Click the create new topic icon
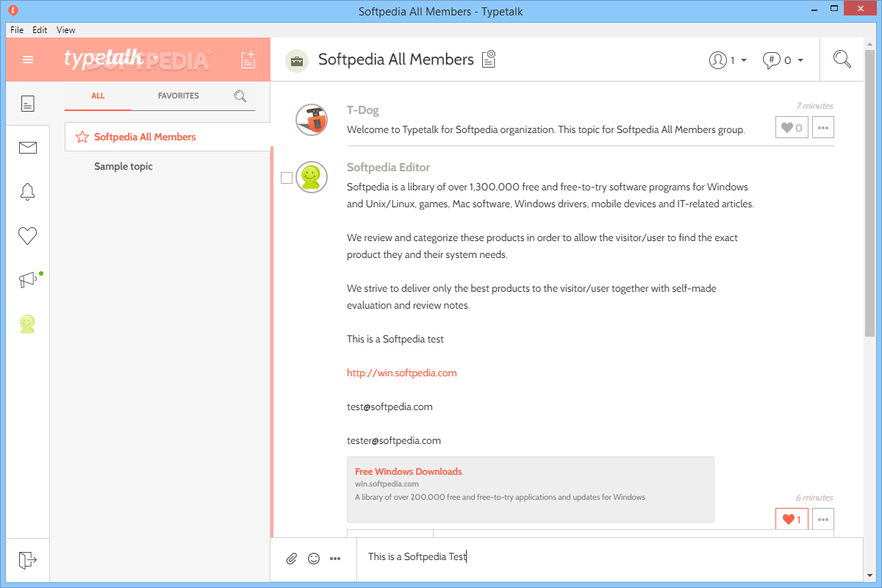The image size is (882, 588). (248, 60)
